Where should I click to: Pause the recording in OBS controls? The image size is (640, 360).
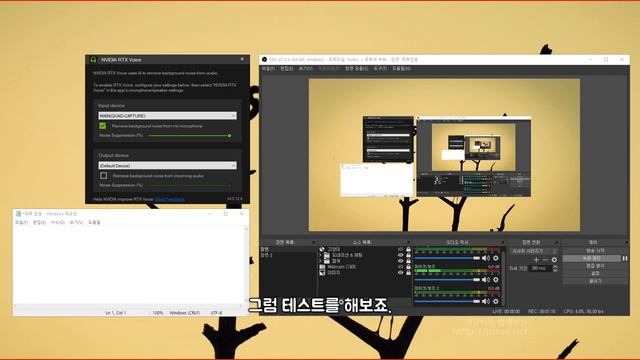point(625,258)
